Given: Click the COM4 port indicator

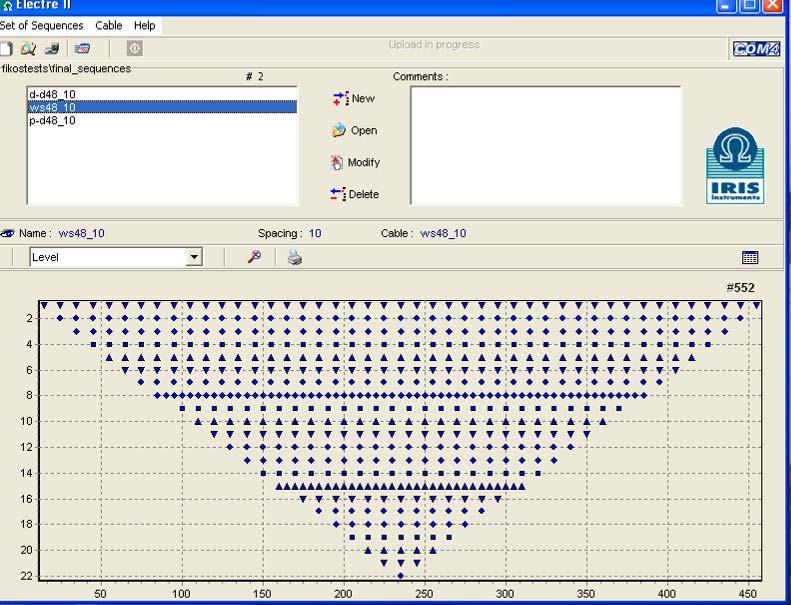Looking at the screenshot, I should pos(756,48).
